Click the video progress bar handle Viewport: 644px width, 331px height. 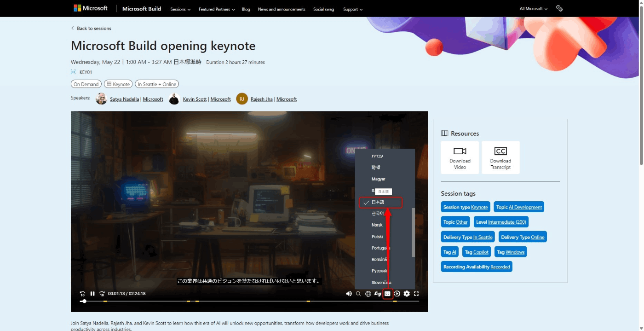84,301
